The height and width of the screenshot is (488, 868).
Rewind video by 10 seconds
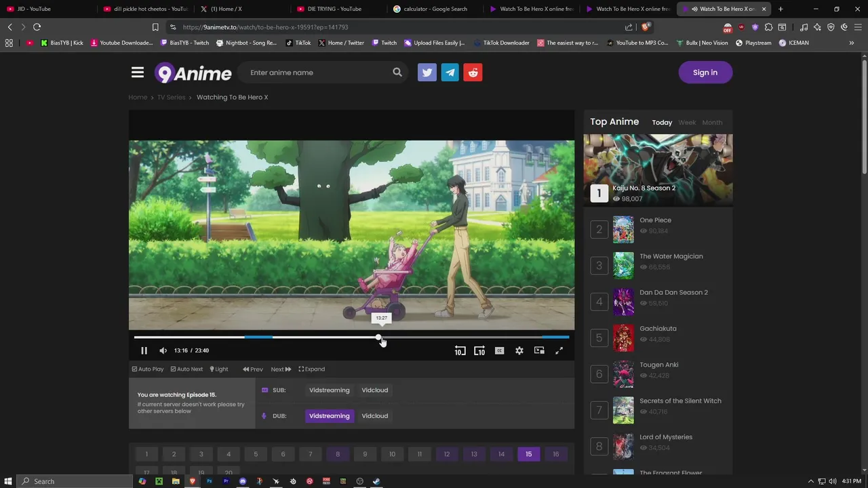[460, 350]
